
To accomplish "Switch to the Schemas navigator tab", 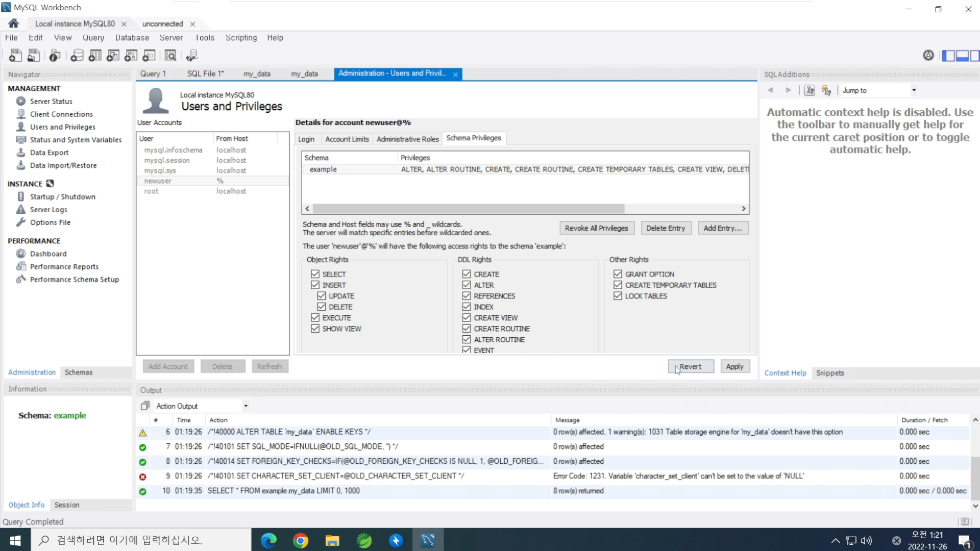I will 79,372.
